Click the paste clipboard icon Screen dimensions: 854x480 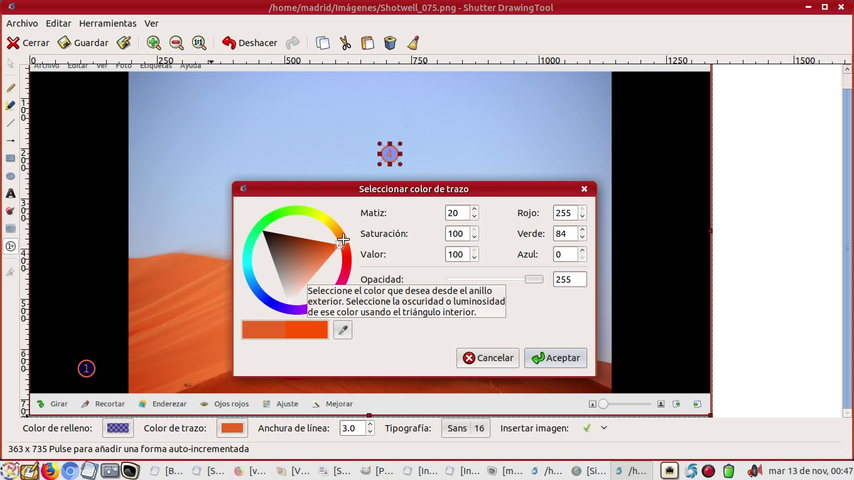pyautogui.click(x=368, y=43)
